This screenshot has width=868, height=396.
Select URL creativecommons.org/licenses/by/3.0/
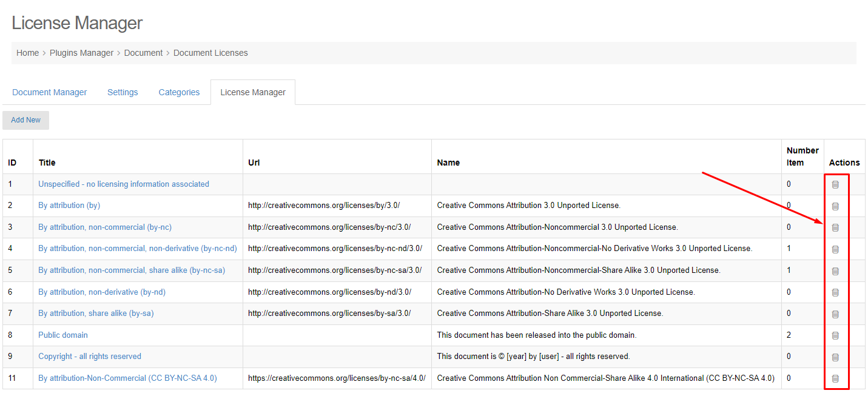coord(324,205)
